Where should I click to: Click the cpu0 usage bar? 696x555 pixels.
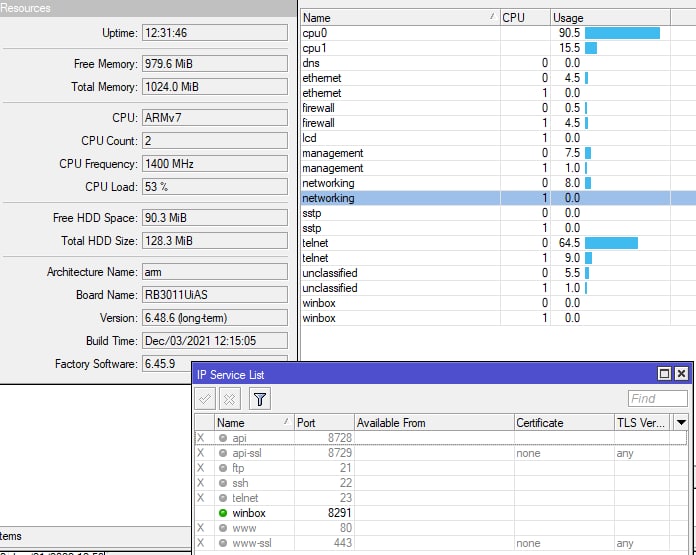(x=622, y=33)
